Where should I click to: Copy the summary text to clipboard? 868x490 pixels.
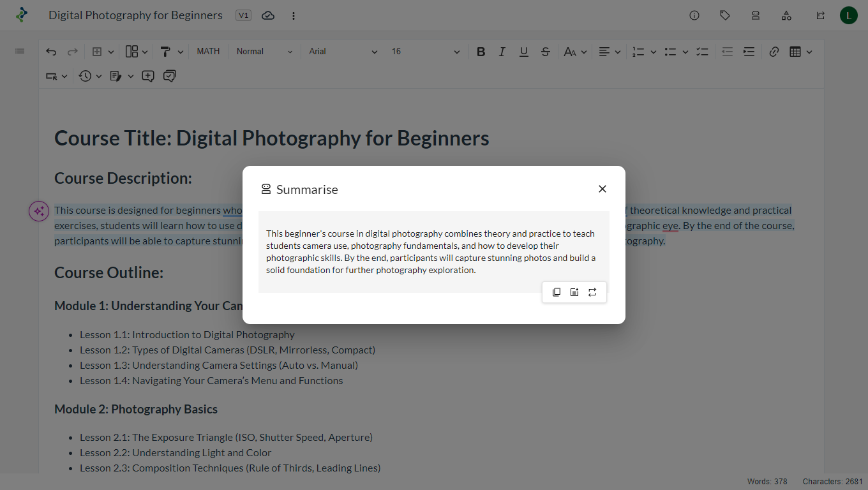point(557,292)
